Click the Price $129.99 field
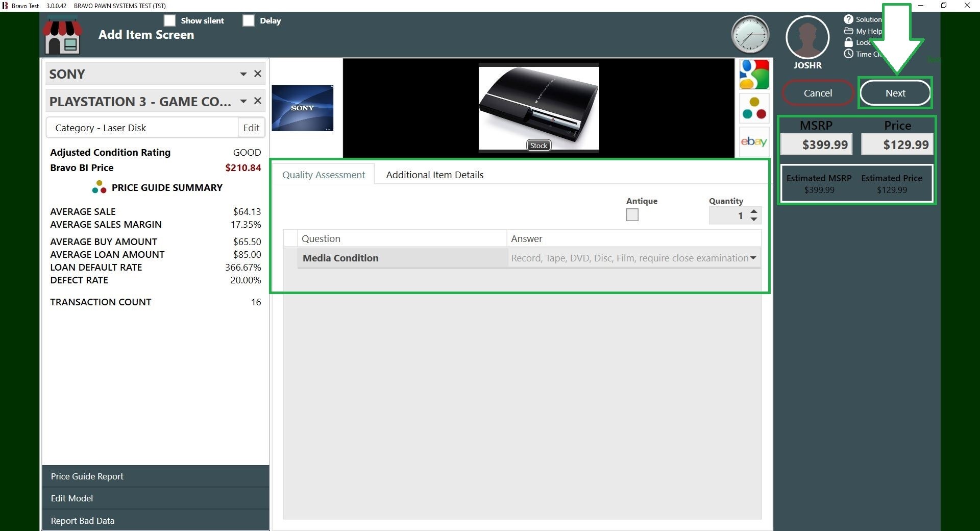980x531 pixels. 897,144
